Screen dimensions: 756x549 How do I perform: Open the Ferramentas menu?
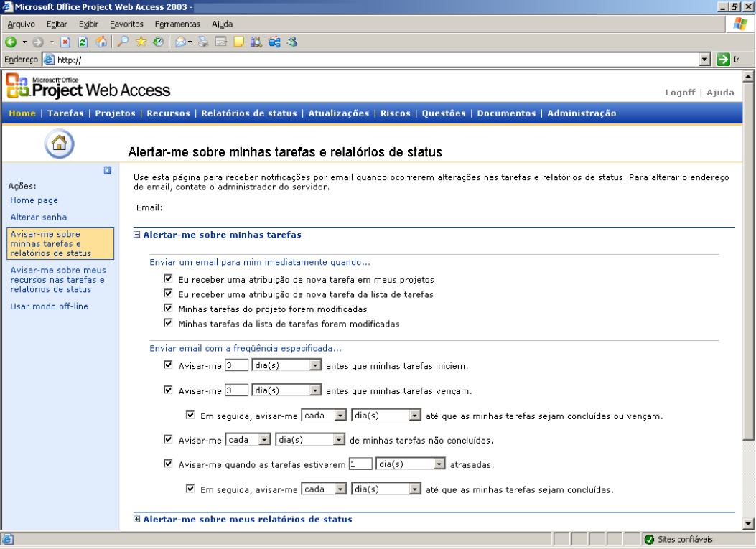177,24
